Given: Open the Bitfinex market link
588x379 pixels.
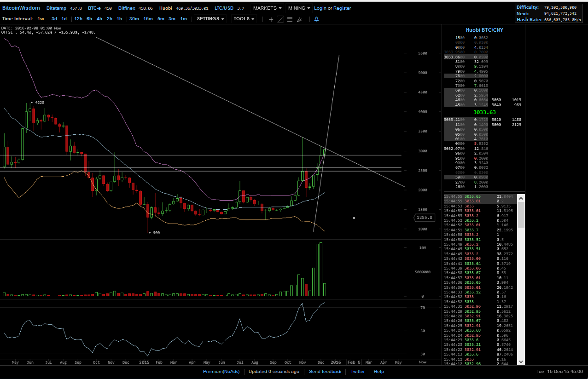Looking at the screenshot, I should (x=135, y=8).
